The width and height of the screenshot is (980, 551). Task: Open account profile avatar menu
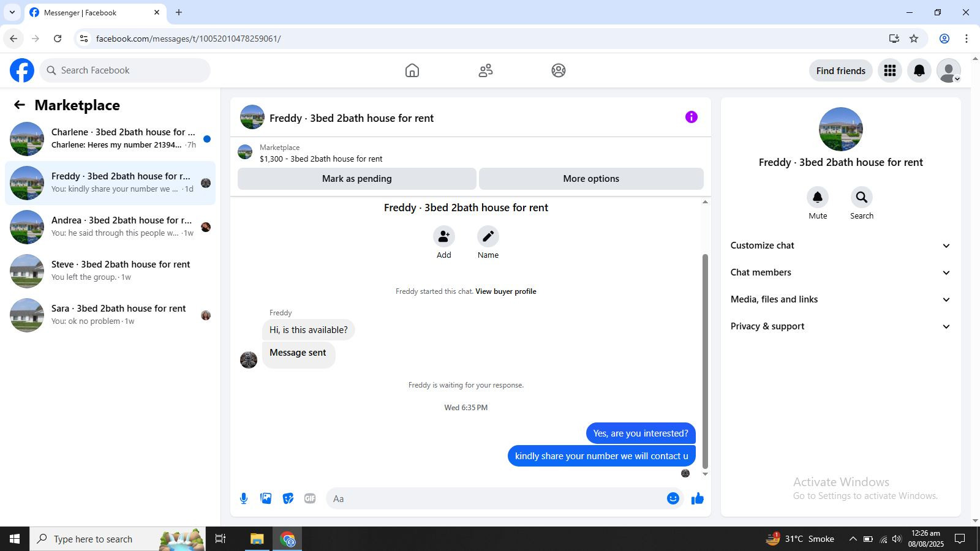tap(949, 70)
